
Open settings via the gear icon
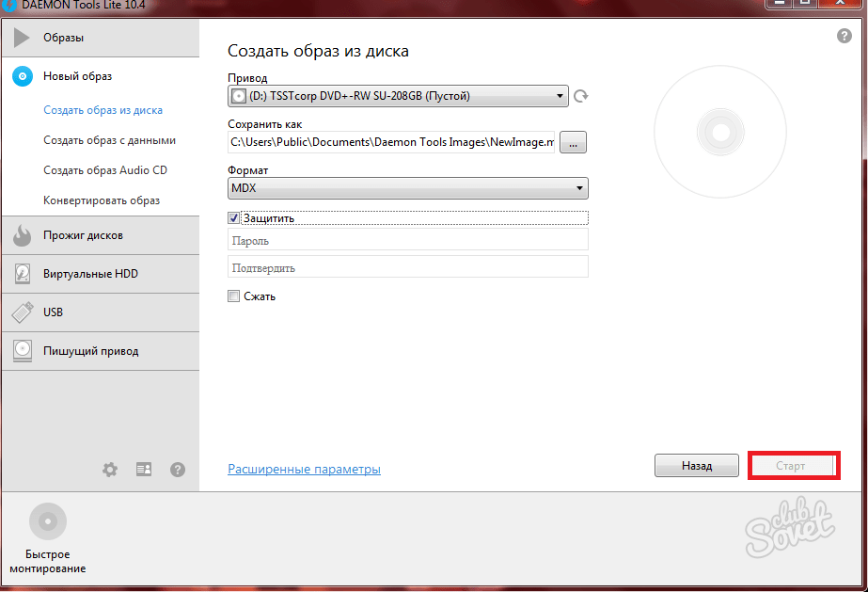pyautogui.click(x=110, y=469)
